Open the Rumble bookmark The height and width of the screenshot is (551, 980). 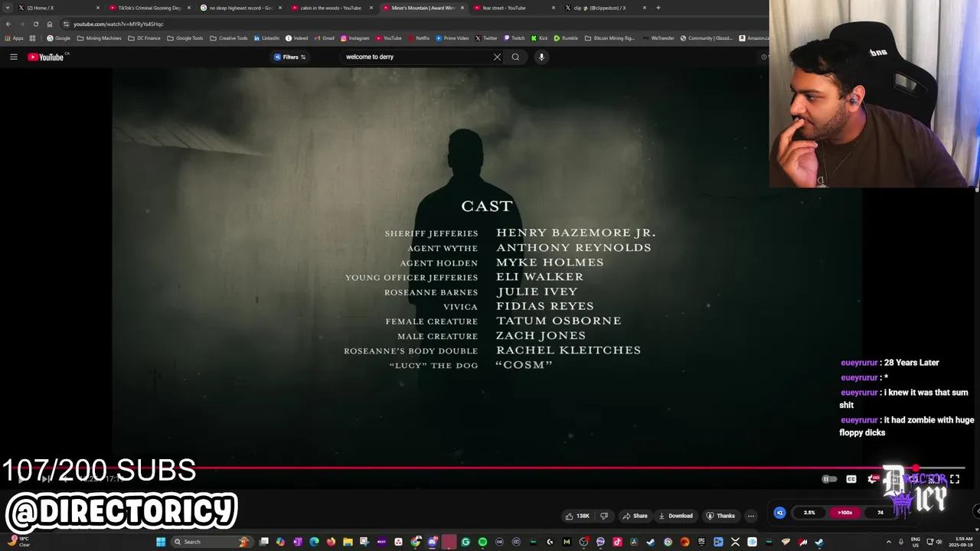tap(566, 38)
